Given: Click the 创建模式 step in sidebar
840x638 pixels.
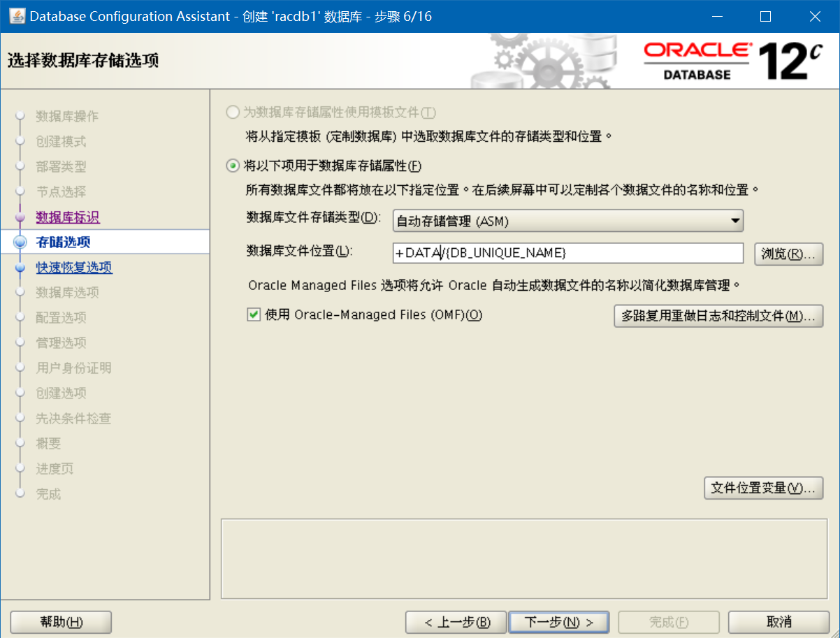Looking at the screenshot, I should tap(61, 141).
